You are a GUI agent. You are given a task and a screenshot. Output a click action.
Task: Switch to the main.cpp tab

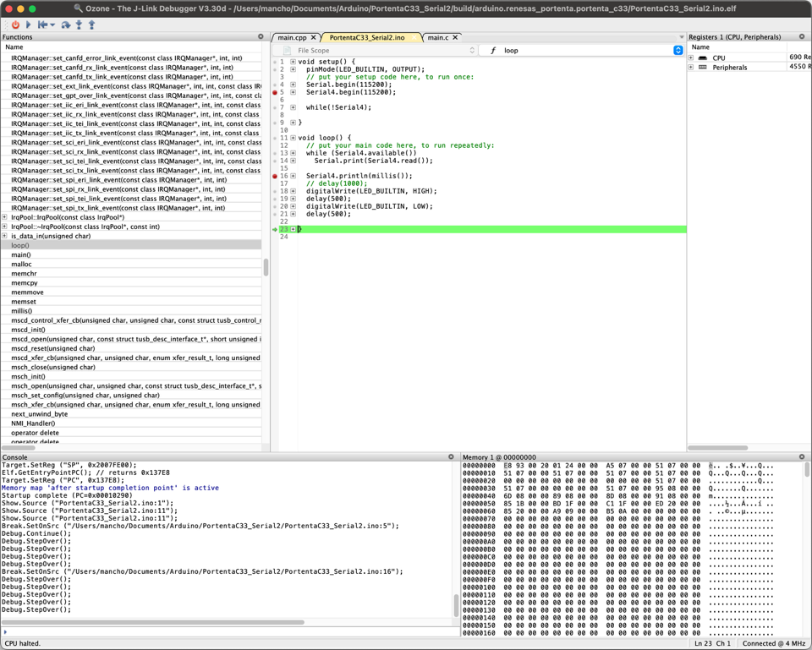point(292,38)
